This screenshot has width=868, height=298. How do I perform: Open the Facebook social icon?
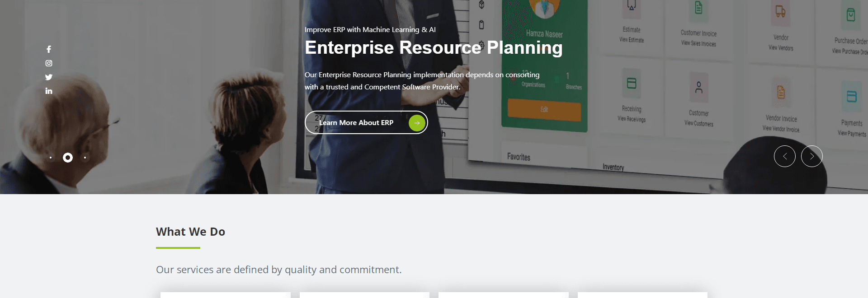click(49, 49)
